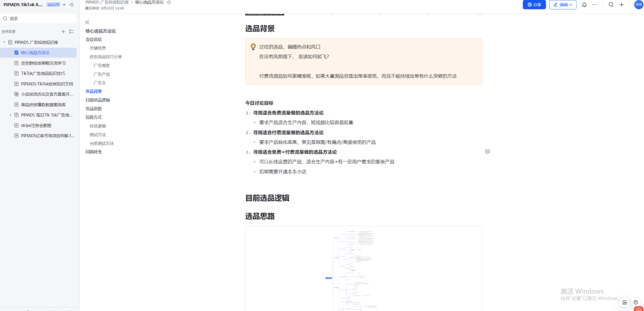The width and height of the screenshot is (644, 311).
Task: Click the 企业公开 visibility badge
Action: click(x=54, y=5)
